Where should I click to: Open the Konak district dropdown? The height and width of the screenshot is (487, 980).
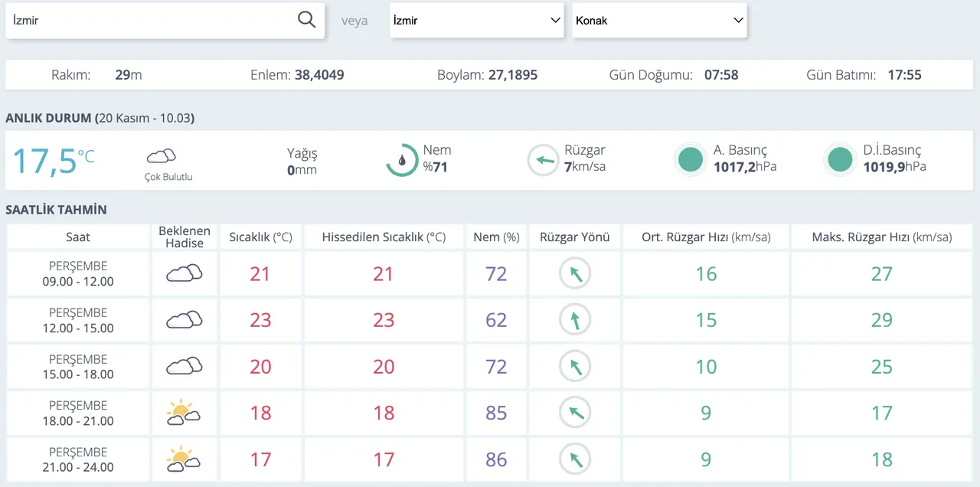point(659,21)
